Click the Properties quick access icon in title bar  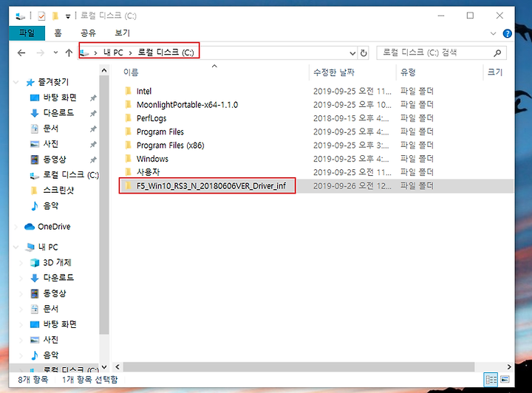pyautogui.click(x=41, y=16)
